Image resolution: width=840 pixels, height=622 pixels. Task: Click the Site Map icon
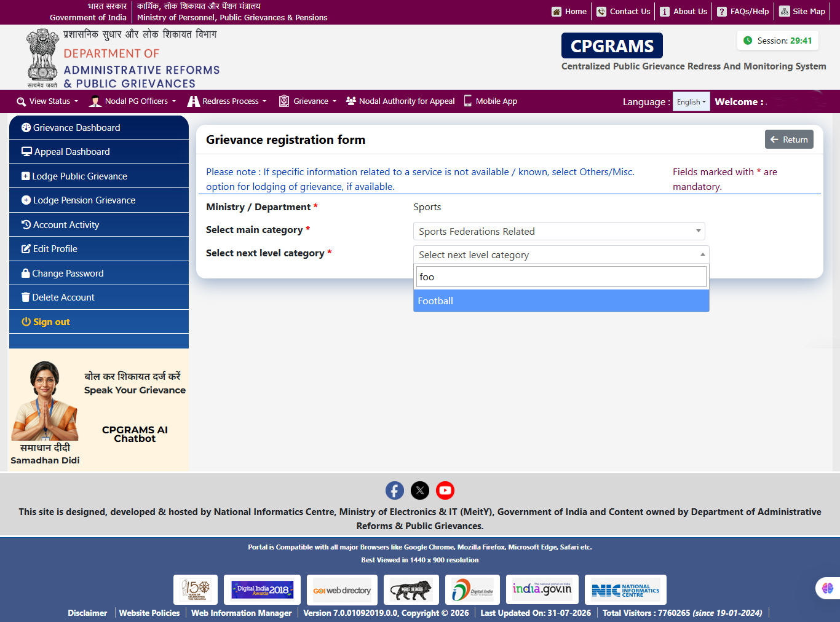[x=785, y=11]
